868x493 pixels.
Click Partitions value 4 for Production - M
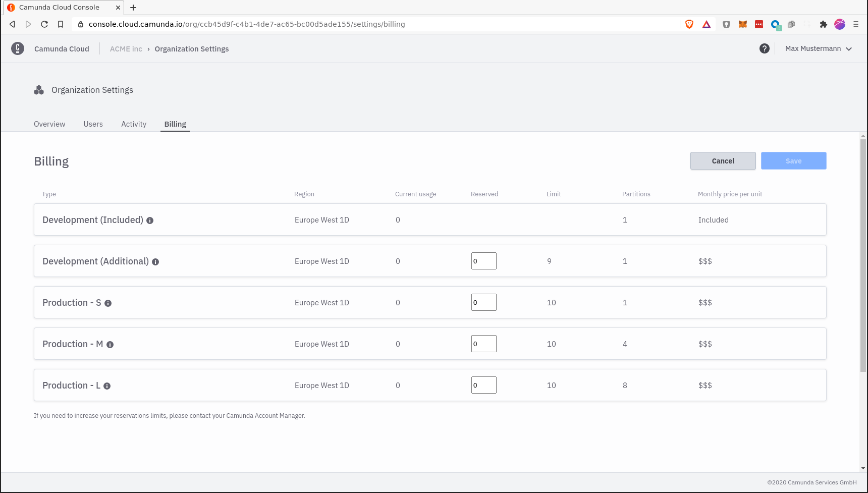tap(625, 344)
